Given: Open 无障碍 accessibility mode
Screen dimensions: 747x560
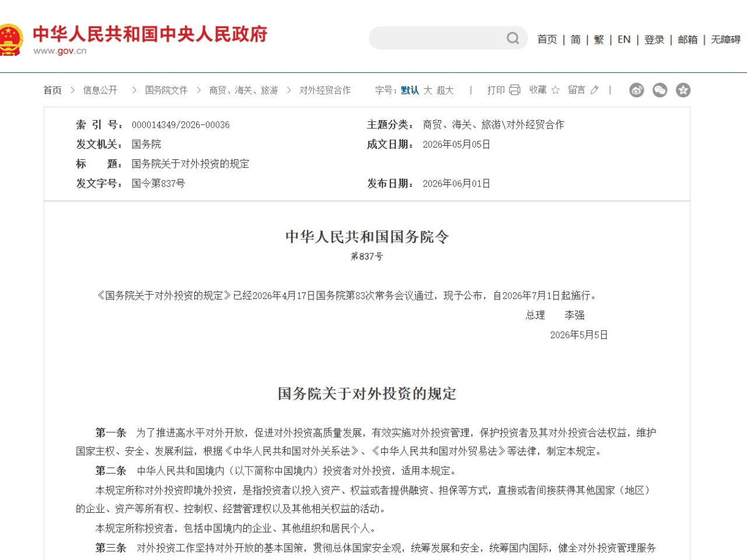Looking at the screenshot, I should 725,39.
